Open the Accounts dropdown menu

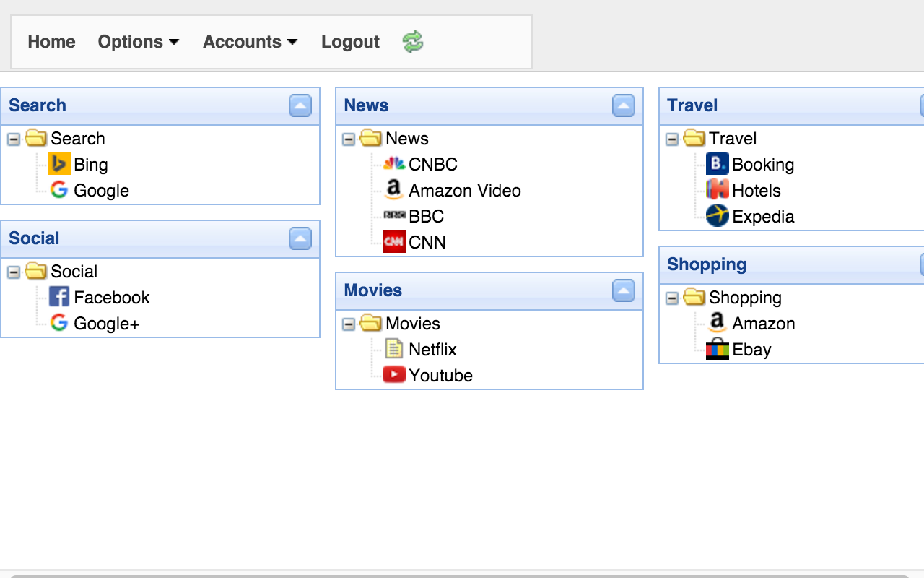(250, 42)
